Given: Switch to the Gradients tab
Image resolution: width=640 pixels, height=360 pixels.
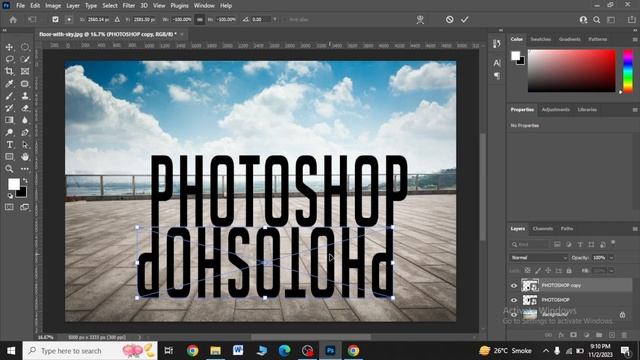Looking at the screenshot, I should [x=570, y=39].
